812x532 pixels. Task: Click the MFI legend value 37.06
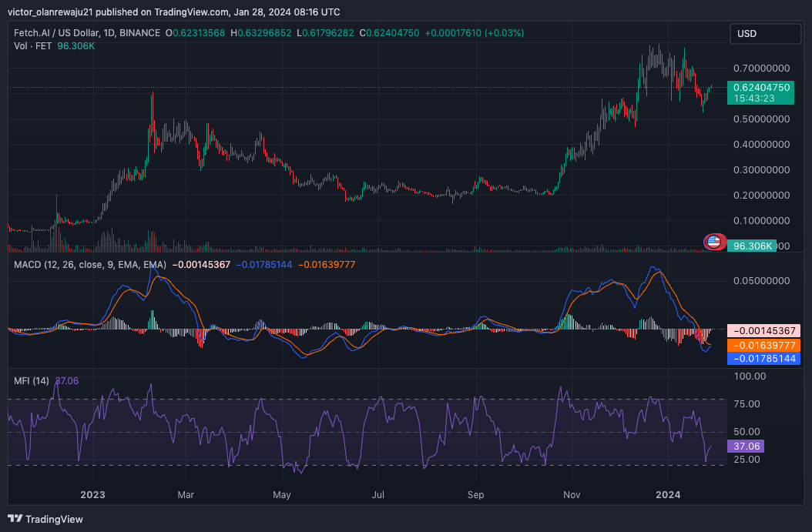click(x=67, y=381)
